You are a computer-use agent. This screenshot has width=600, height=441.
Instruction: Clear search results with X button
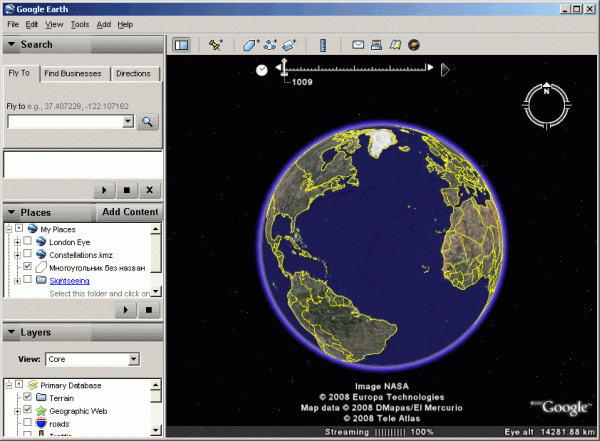coord(149,190)
